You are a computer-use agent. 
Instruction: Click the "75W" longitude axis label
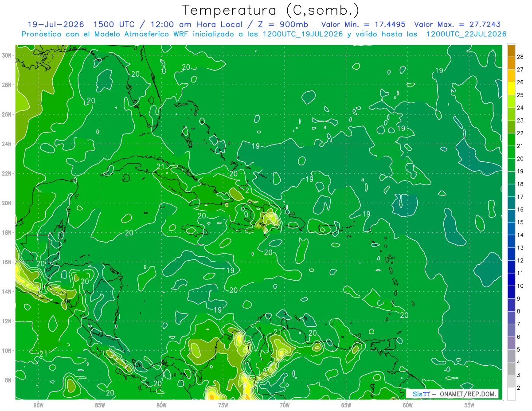(223, 405)
